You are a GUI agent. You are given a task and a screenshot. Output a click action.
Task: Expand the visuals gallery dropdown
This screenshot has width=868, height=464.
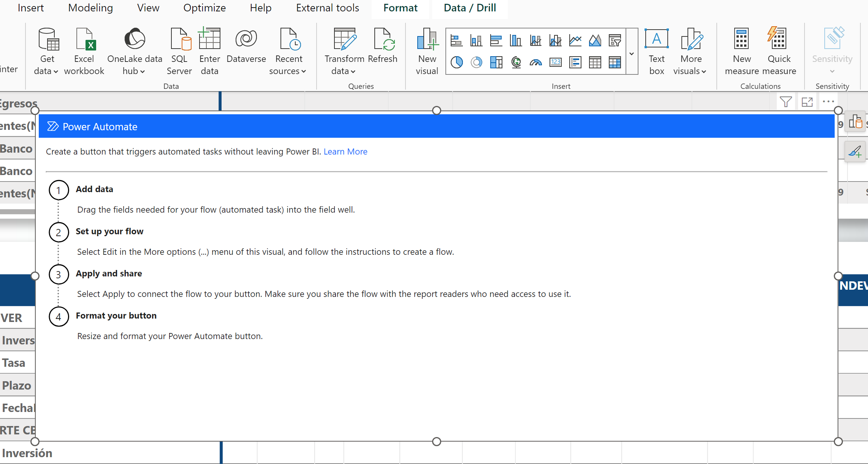(x=632, y=54)
